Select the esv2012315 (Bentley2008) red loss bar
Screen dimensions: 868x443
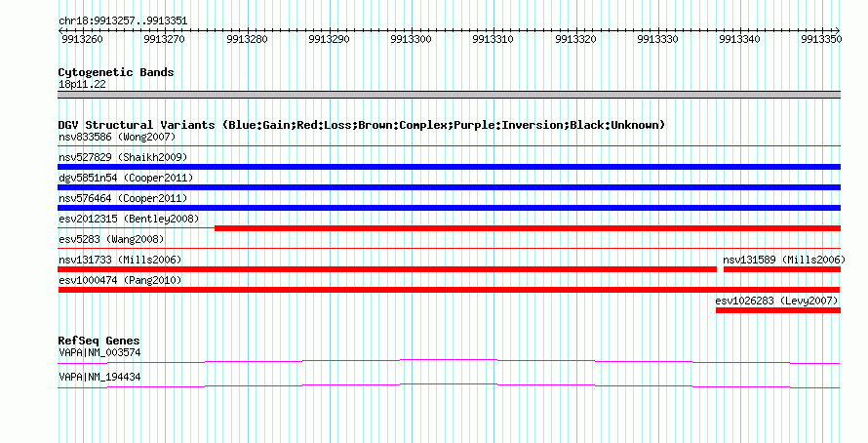coord(528,228)
